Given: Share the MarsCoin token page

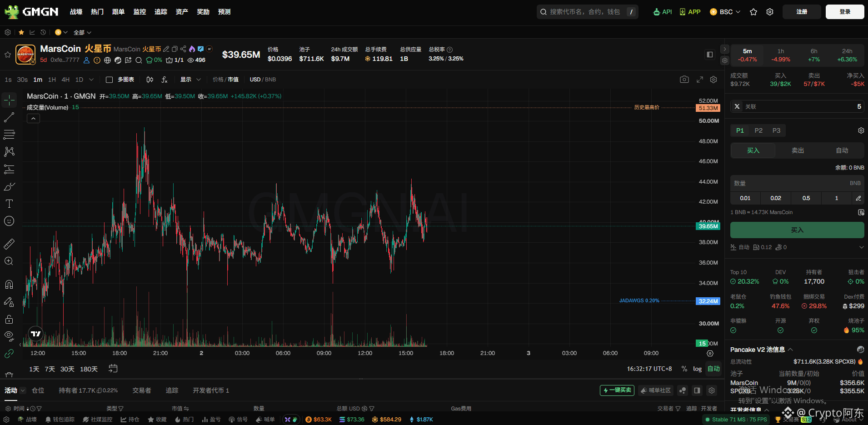Looking at the screenshot, I should tap(183, 49).
